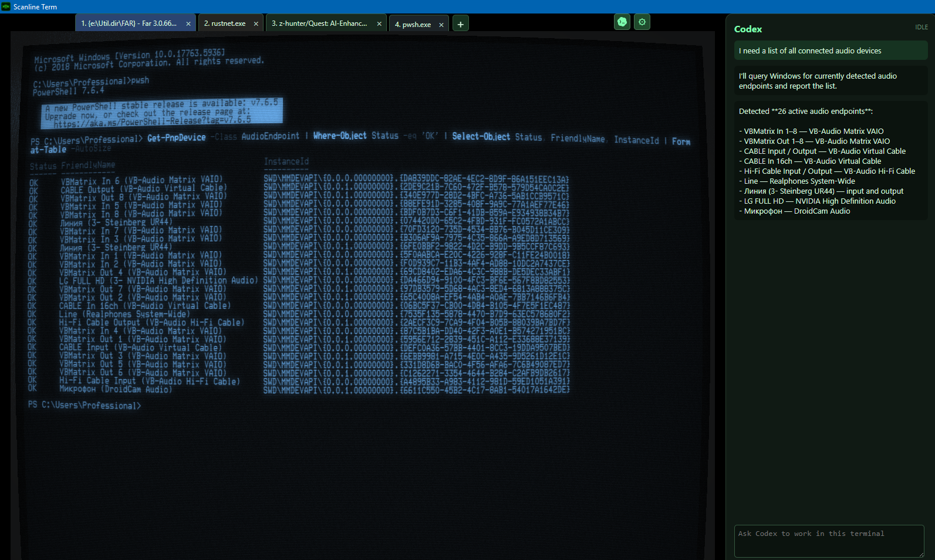Switch to the rustnet.exe tab
Screen dimensions: 935x560
pos(231,23)
